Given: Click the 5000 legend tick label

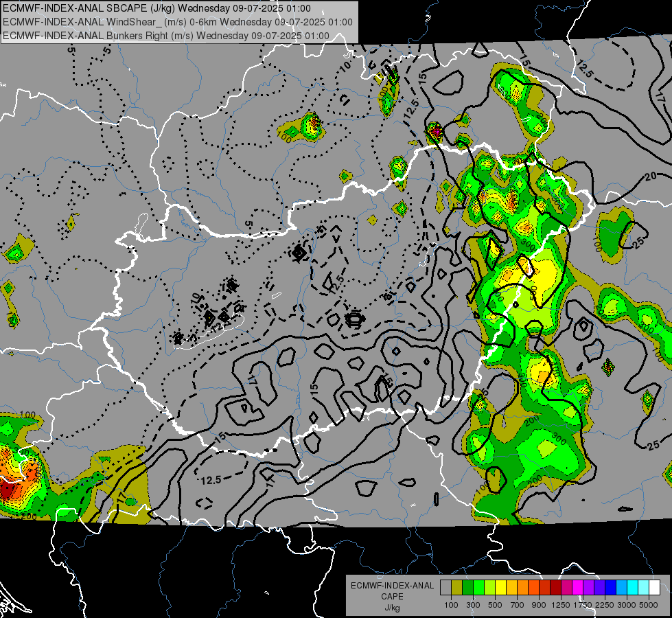Looking at the screenshot, I should (649, 605).
